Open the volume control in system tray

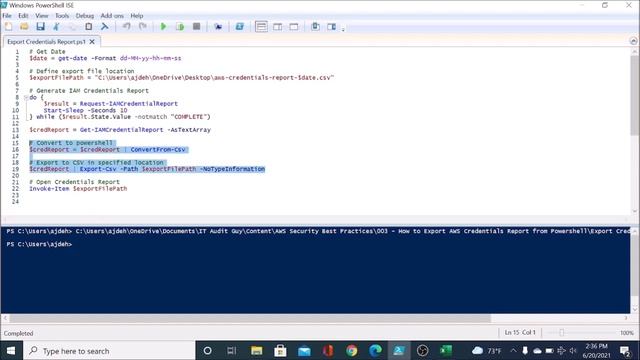tap(573, 351)
